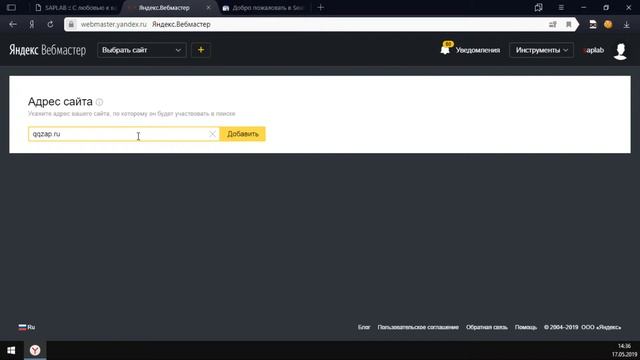
Task: Clear the site address field with the X icon
Action: pyautogui.click(x=212, y=134)
